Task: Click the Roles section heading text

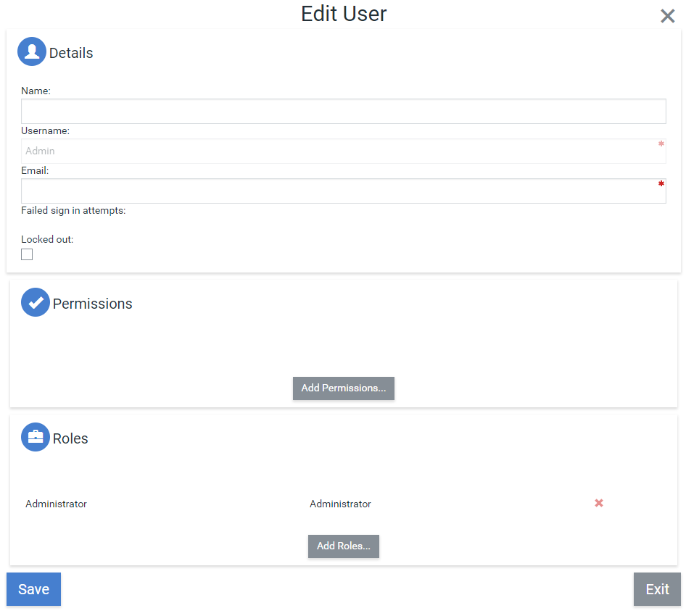Action: (70, 438)
